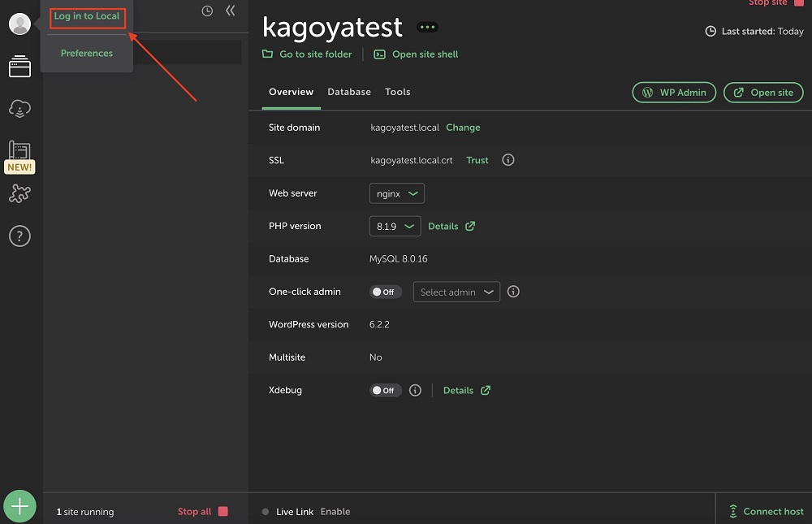Open the Add-ons puzzle icon
812x524 pixels.
coord(19,193)
